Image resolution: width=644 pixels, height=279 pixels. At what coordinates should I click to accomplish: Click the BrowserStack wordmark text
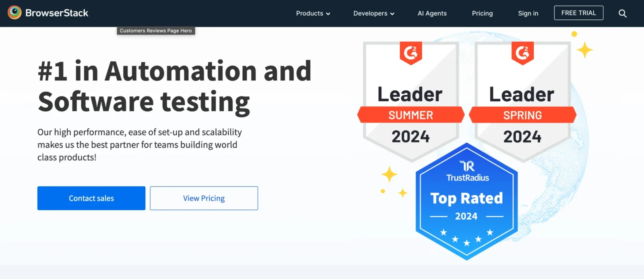(57, 13)
